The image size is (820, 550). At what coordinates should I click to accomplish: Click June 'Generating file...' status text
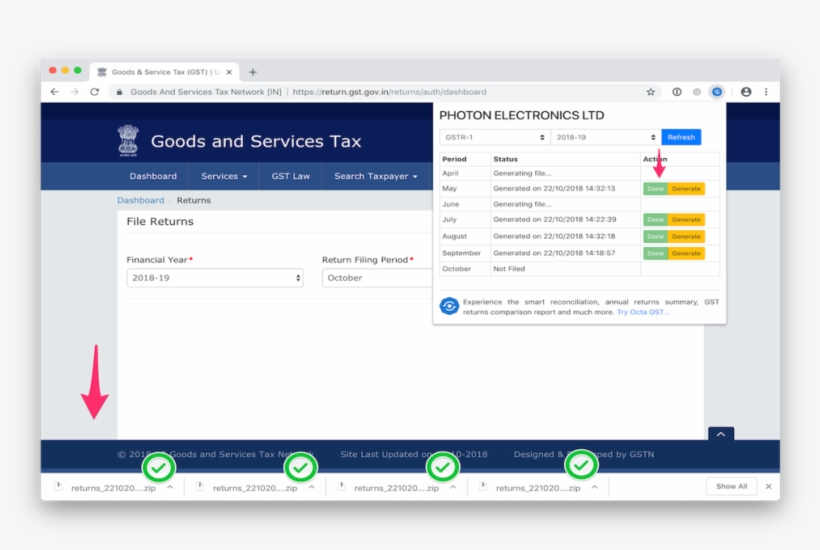pyautogui.click(x=522, y=204)
